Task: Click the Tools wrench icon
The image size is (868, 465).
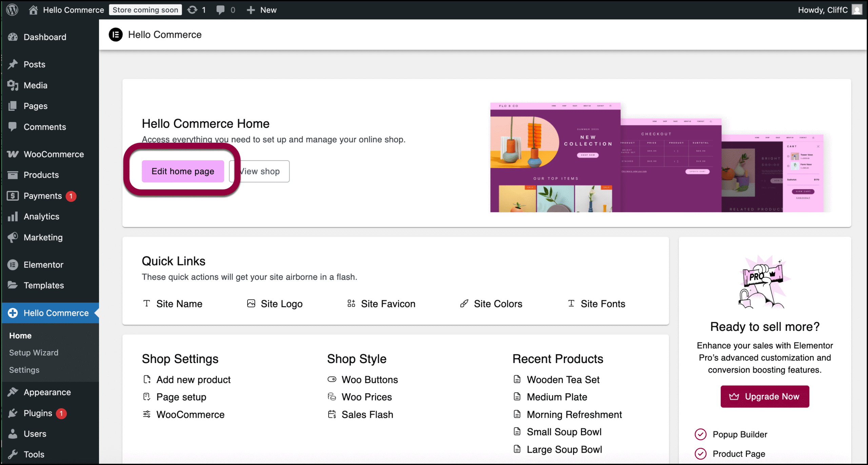Action: (13, 454)
